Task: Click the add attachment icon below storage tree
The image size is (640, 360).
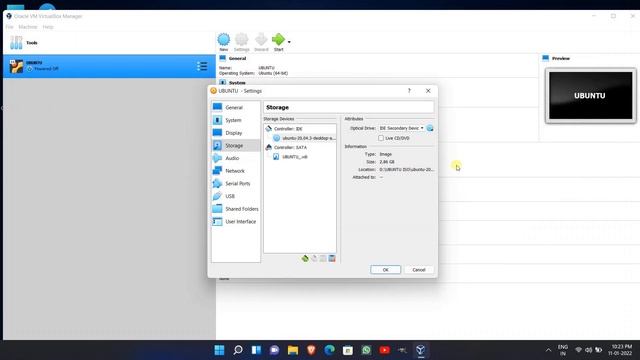Action: [323, 258]
